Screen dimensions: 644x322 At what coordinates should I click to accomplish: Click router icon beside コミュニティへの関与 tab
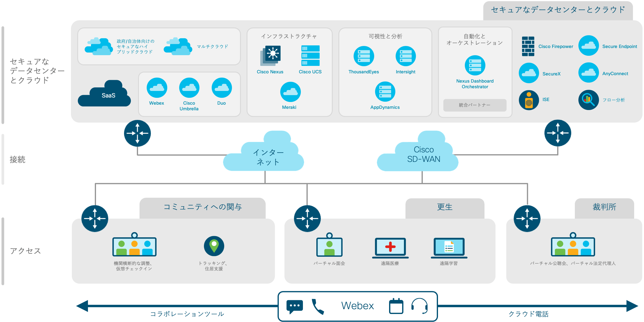(x=95, y=219)
